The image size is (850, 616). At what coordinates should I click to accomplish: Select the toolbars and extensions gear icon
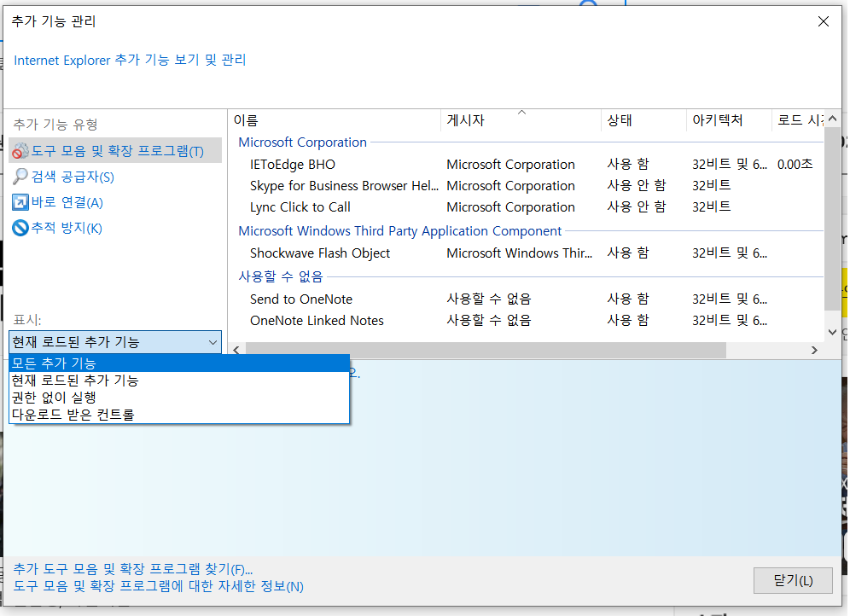coord(20,151)
